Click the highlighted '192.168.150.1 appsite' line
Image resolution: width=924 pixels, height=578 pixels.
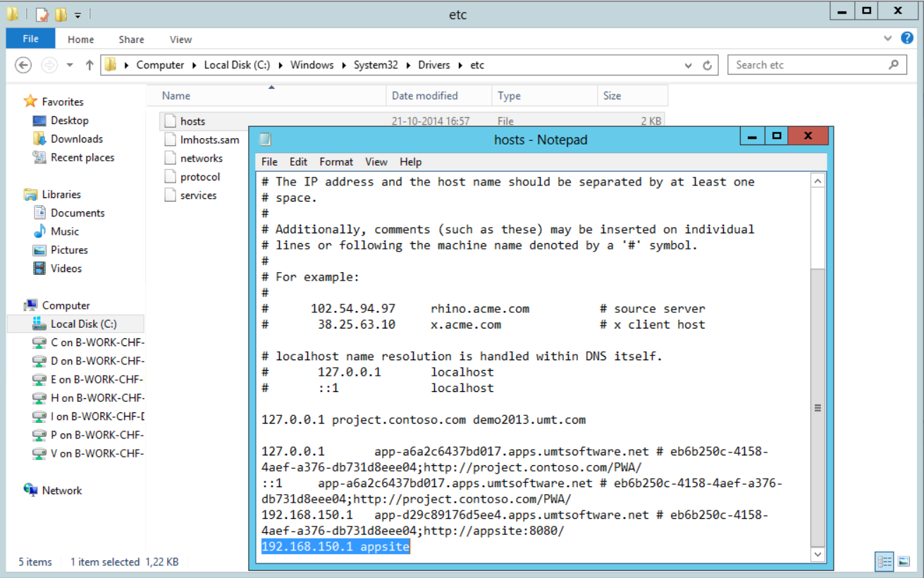click(x=335, y=547)
